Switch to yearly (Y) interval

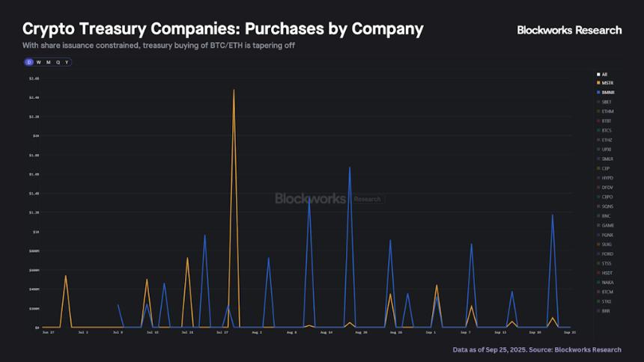coord(67,62)
